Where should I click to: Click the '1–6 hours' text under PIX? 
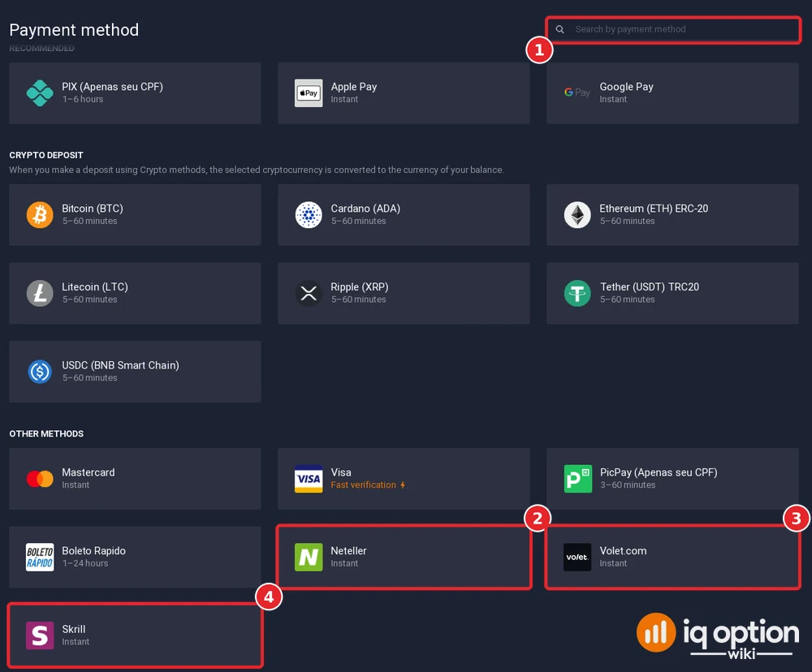pos(83,99)
